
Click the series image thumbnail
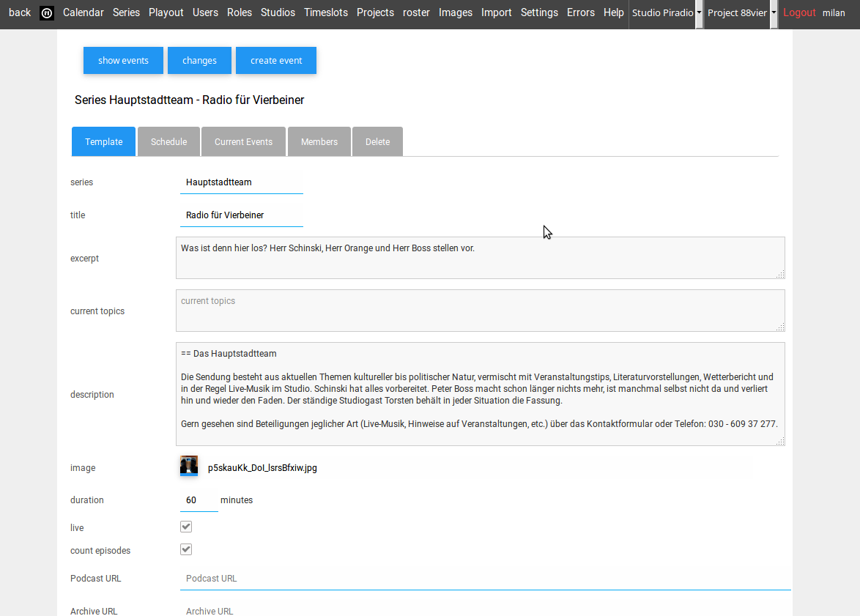pos(189,467)
